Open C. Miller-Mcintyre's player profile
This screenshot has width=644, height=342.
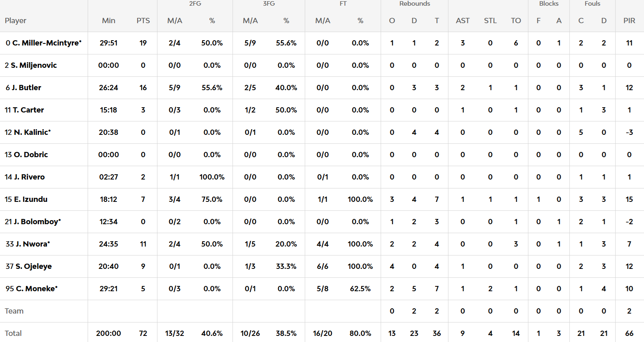(47, 43)
